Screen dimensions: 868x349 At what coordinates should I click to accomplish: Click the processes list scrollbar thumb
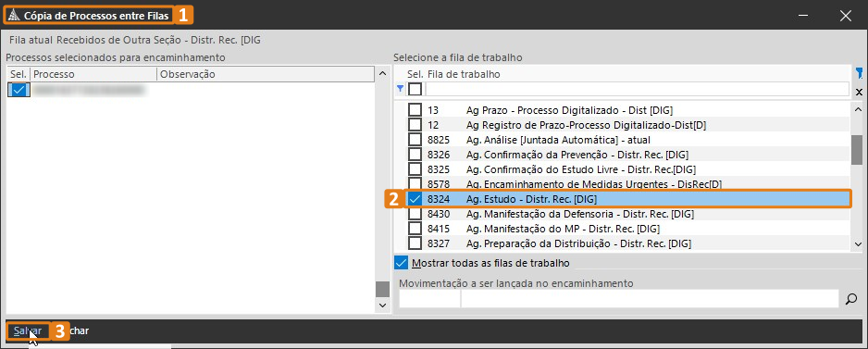[x=382, y=289]
